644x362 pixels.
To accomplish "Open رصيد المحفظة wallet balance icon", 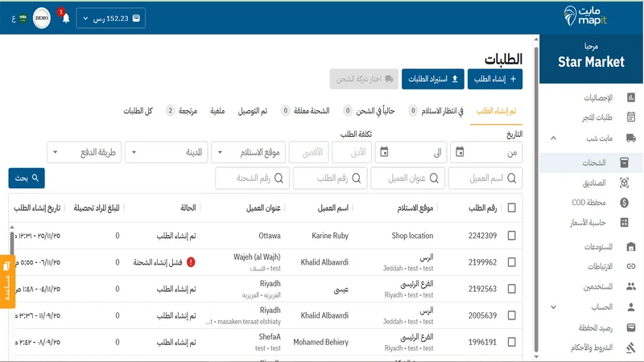I will (631, 327).
